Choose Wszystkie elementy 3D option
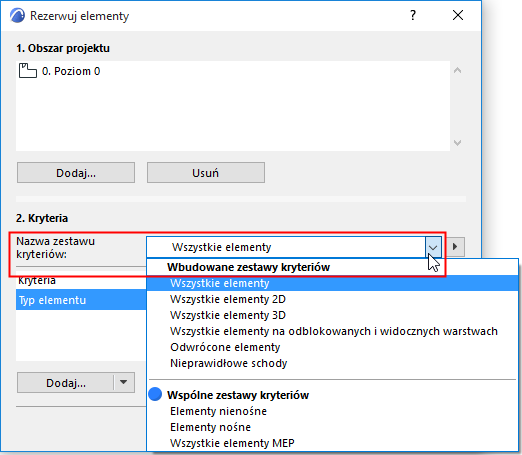This screenshot has height=455, width=522. 332,315
